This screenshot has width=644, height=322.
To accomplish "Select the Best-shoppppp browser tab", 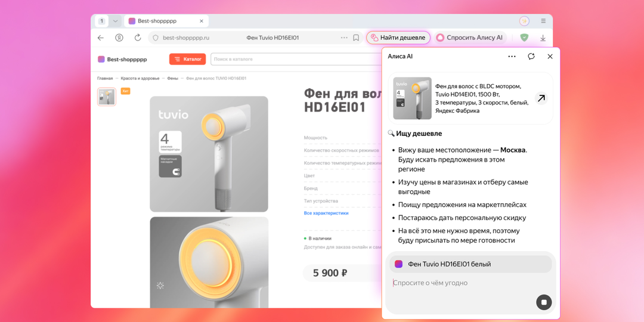I will click(x=166, y=21).
